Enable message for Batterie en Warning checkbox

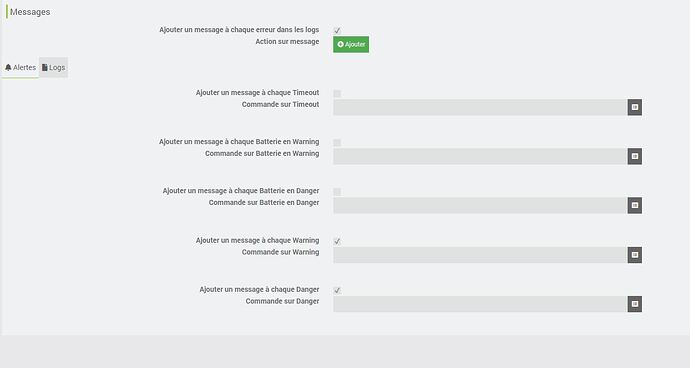[x=337, y=143]
